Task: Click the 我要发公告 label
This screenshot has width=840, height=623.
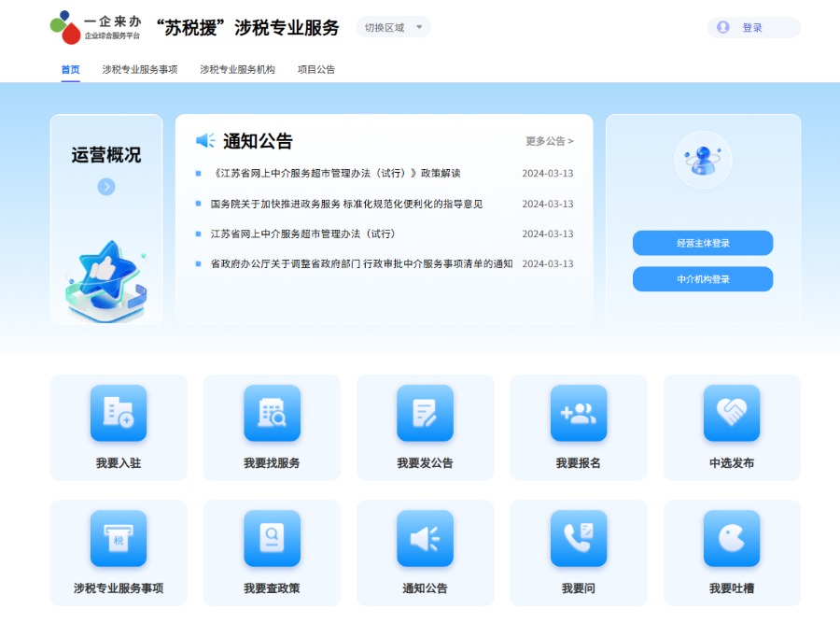Action: click(x=425, y=463)
